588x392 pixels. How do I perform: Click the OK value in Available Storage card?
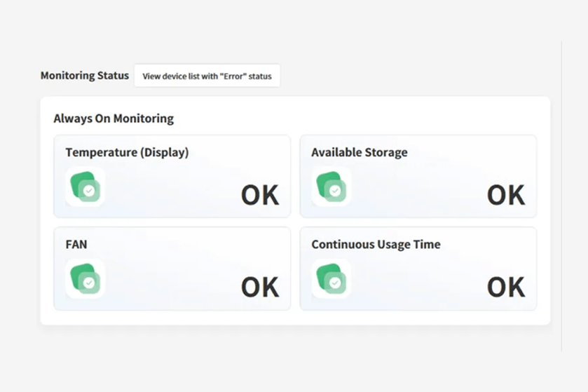coord(506,195)
